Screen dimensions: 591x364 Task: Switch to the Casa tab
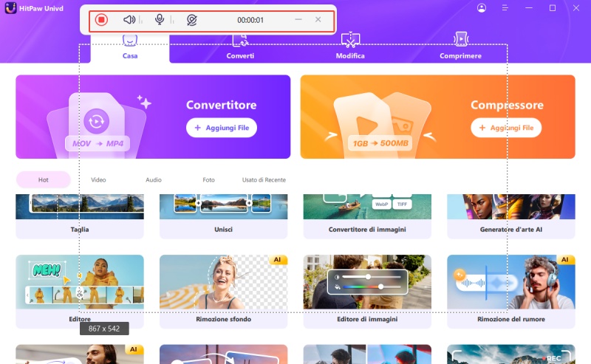click(130, 48)
